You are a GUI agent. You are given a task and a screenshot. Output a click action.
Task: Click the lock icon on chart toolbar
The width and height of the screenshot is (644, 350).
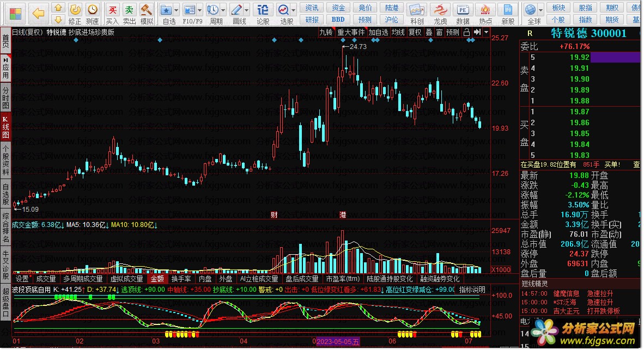[x=466, y=33]
